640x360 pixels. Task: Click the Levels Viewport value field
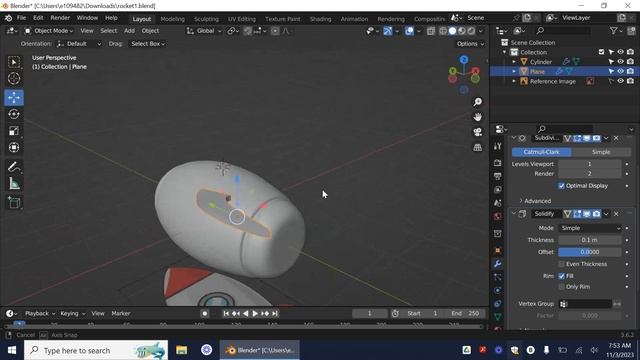coord(590,164)
